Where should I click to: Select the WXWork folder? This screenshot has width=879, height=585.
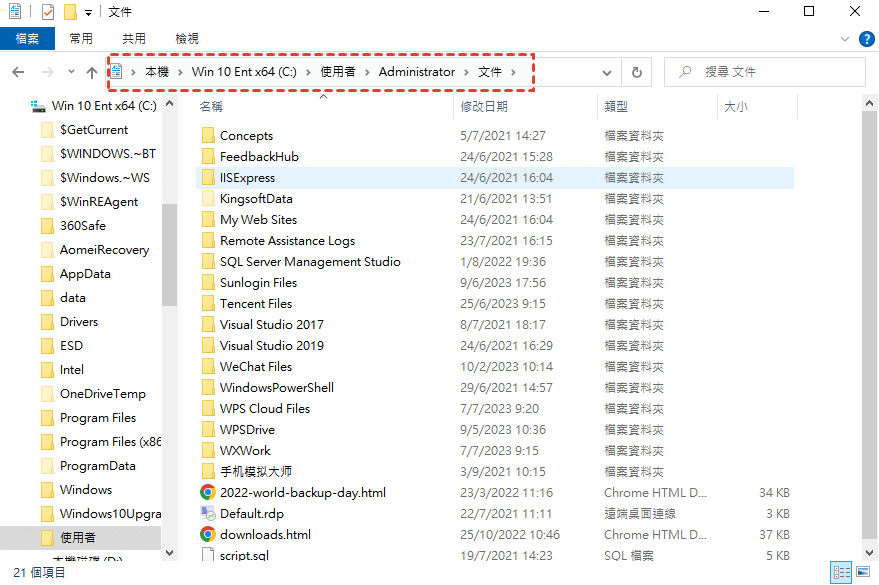pos(245,451)
